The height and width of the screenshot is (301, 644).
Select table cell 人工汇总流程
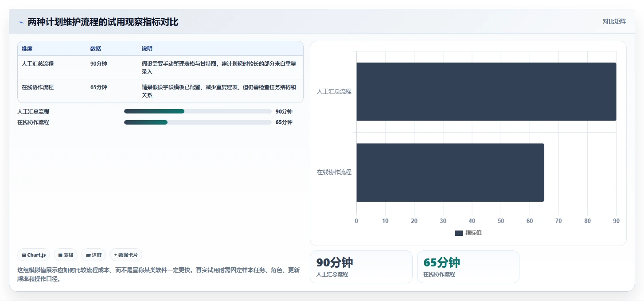38,64
